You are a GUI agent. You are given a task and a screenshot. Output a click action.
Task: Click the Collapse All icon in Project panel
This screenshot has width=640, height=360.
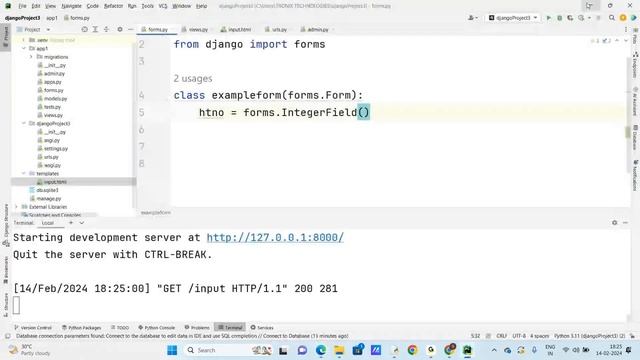coord(106,29)
